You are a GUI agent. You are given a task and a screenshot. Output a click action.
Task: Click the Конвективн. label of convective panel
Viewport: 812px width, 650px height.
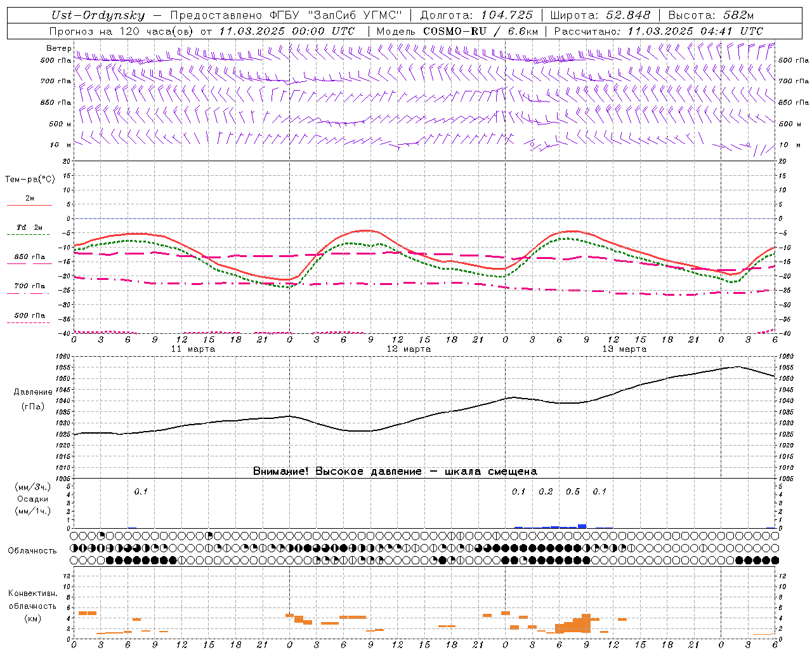pos(33,594)
